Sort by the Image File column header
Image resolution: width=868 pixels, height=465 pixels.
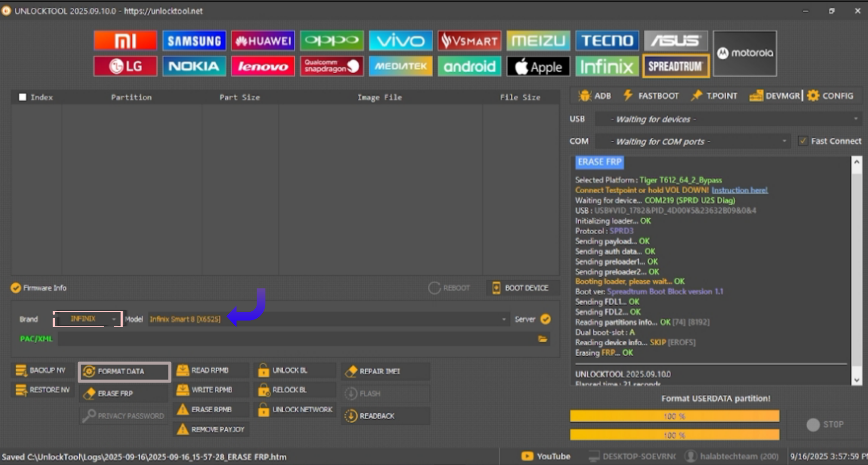click(x=380, y=97)
